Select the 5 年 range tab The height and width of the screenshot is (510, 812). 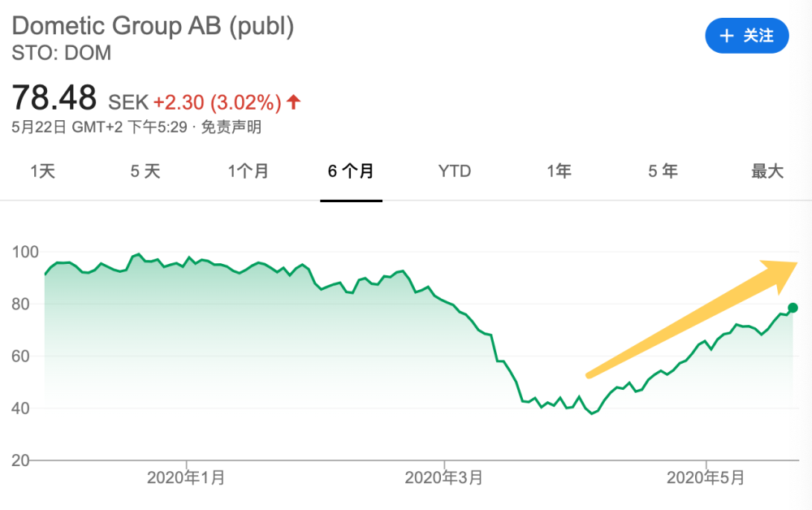click(x=663, y=171)
